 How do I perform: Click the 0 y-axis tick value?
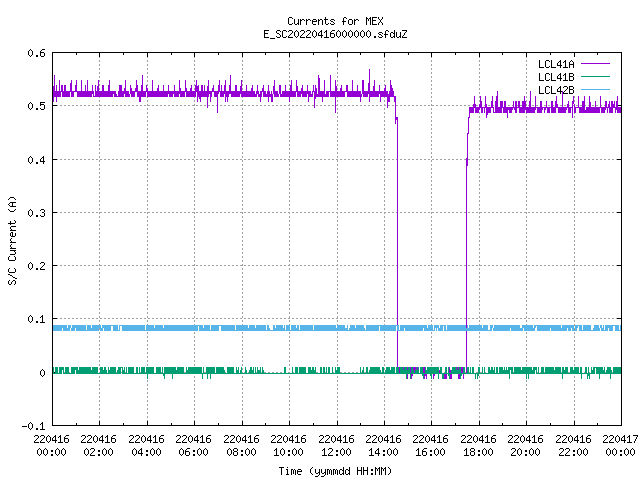(42, 373)
